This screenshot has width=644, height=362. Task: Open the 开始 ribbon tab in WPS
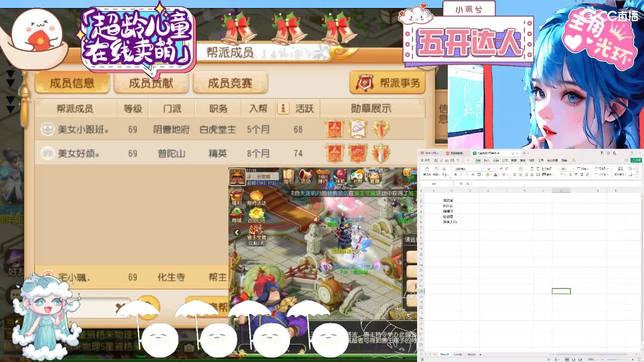tap(478, 160)
